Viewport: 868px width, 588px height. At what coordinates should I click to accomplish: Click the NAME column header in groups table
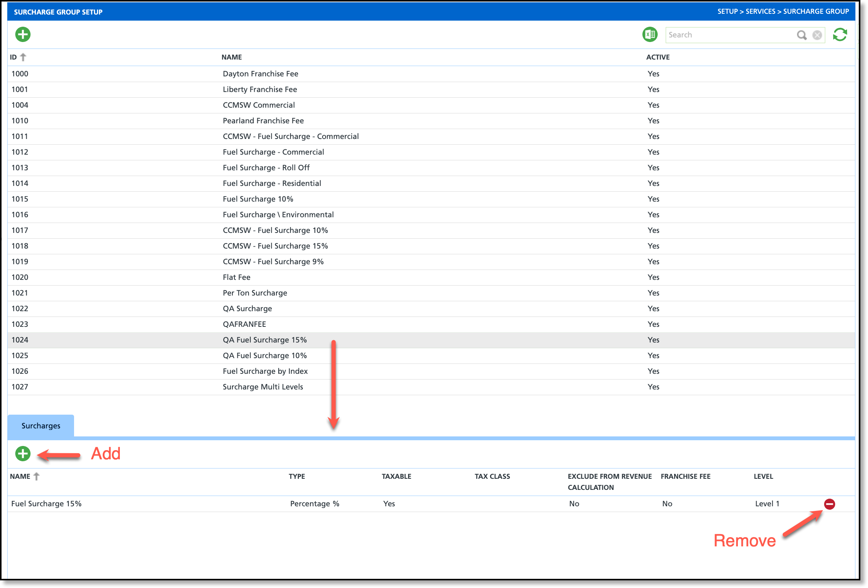pyautogui.click(x=232, y=57)
